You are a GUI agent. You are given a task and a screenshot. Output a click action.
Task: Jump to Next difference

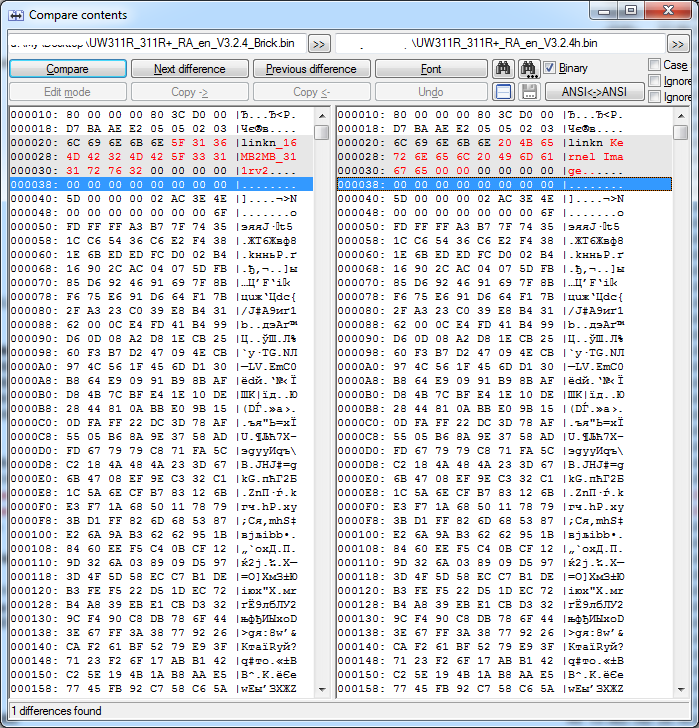click(x=190, y=69)
